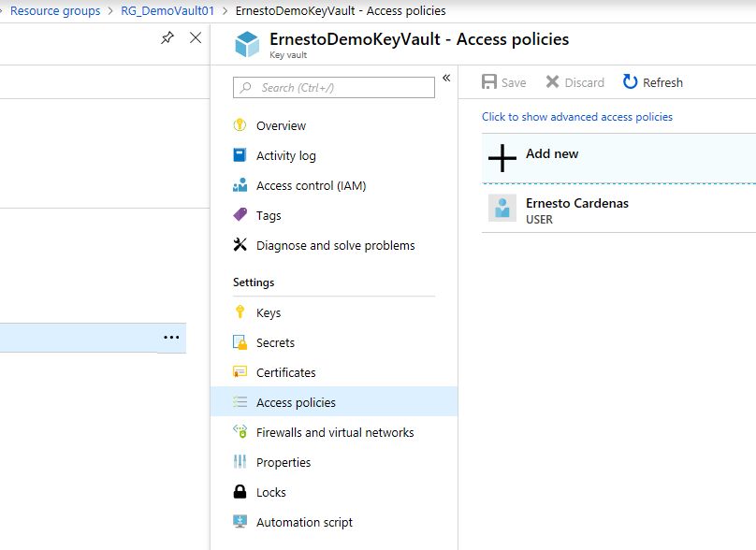Open Diagnose and solve problems
This screenshot has height=550, width=756.
click(334, 245)
